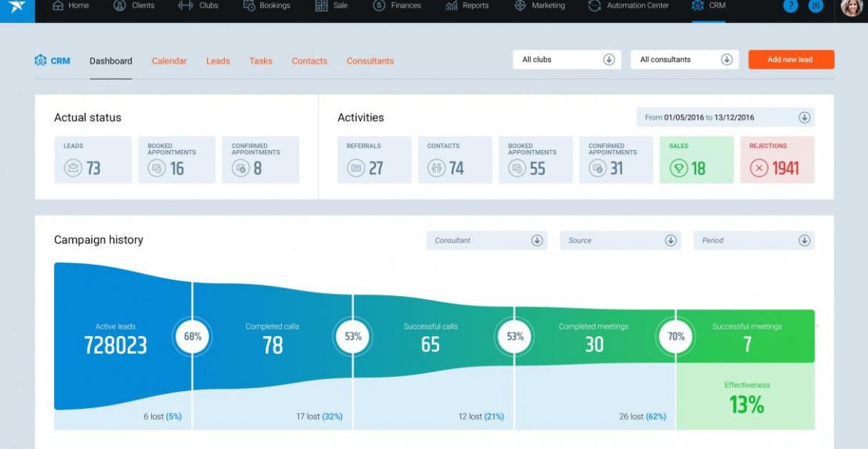868x449 pixels.
Task: Switch to the Calendar tab
Action: (x=169, y=61)
